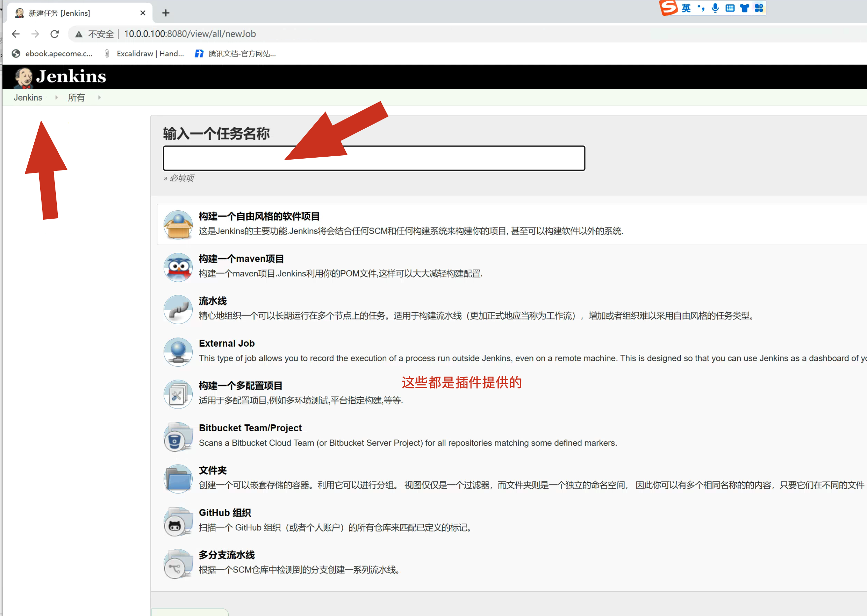Pick the multi-configuration project (多配置项目) icon
Image resolution: width=867 pixels, height=616 pixels.
click(178, 394)
